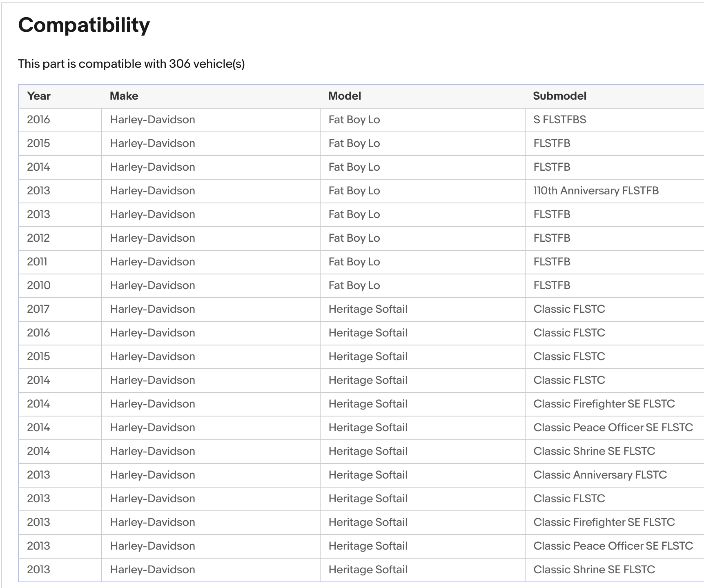Click FLSTFB submodel in the 2015 row
The width and height of the screenshot is (704, 588).
552,143
